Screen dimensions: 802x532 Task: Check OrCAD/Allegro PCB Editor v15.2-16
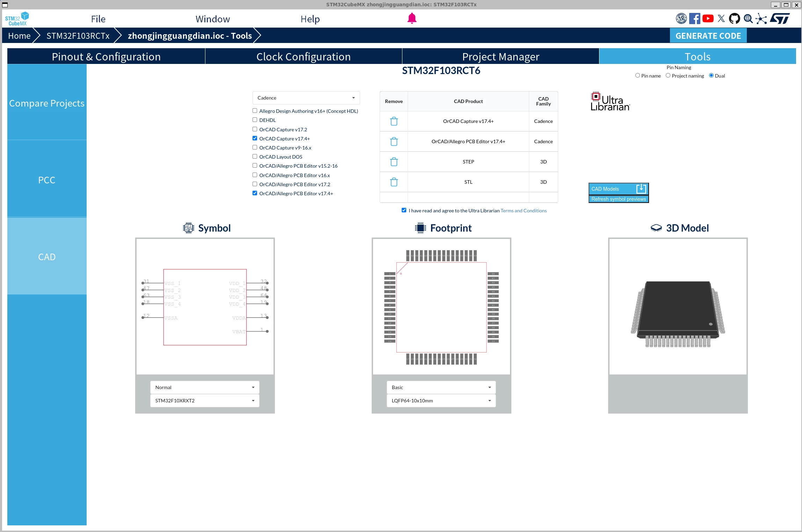point(255,166)
